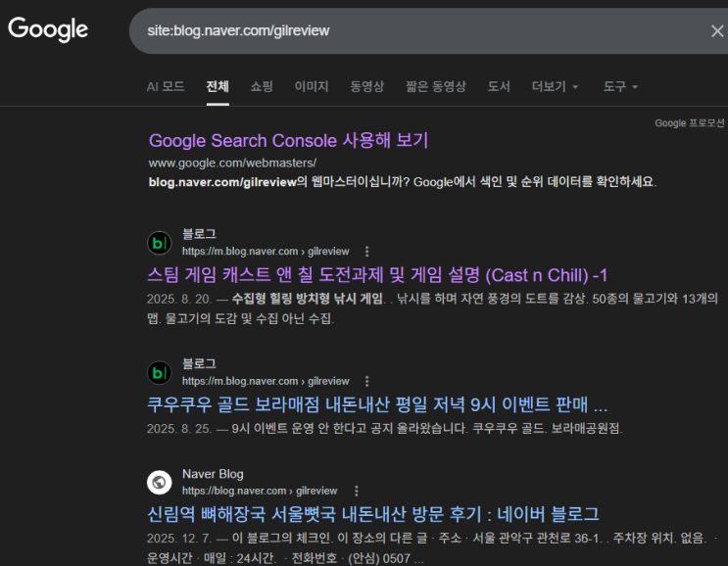Open the three-dot menu for the 신림역 뼈해장국 result
The image size is (728, 566).
[356, 491]
